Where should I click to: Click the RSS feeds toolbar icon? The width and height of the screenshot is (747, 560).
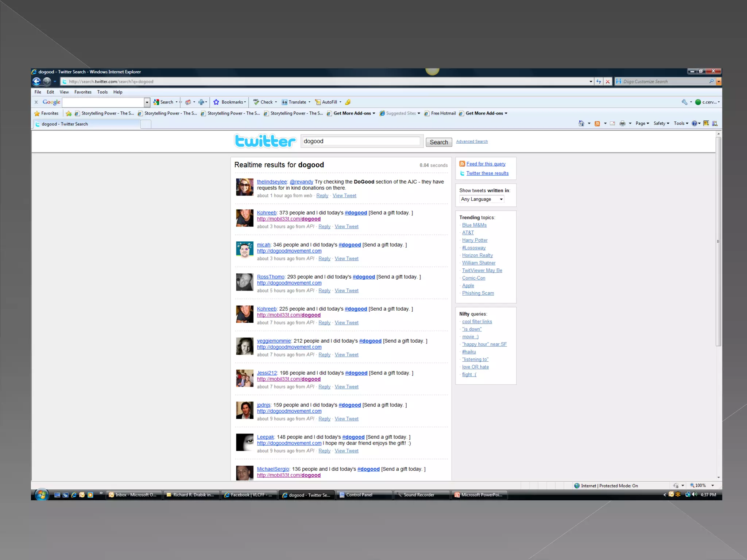click(x=597, y=124)
